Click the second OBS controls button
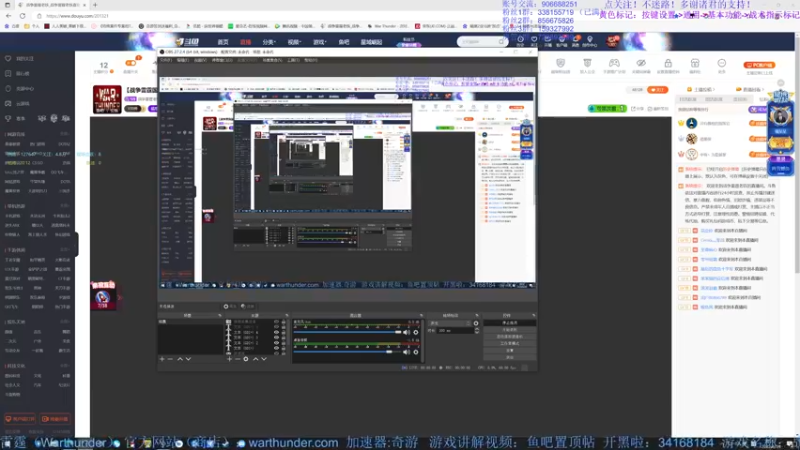The width and height of the screenshot is (800, 450). click(x=509, y=330)
